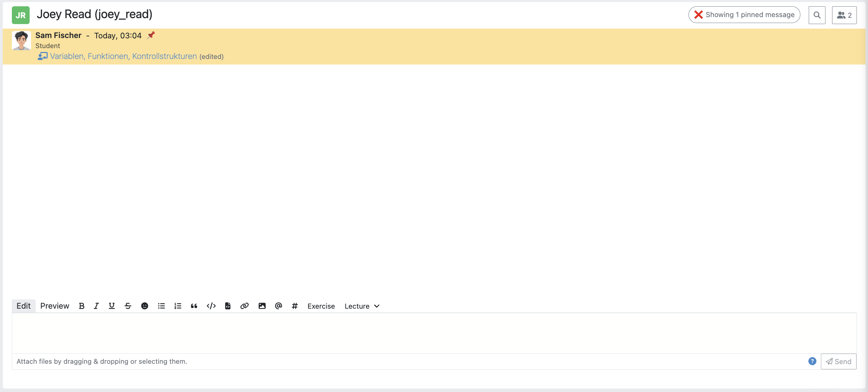This screenshot has height=392, width=868.
Task: Switch to the Preview tab
Action: point(55,306)
